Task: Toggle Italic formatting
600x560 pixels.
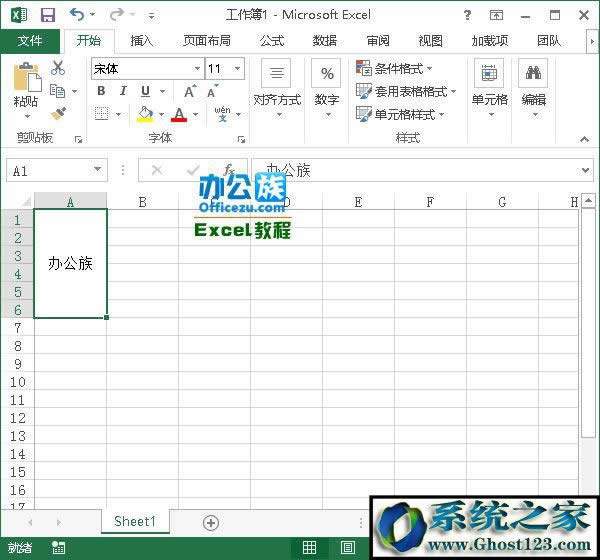Action: (123, 91)
